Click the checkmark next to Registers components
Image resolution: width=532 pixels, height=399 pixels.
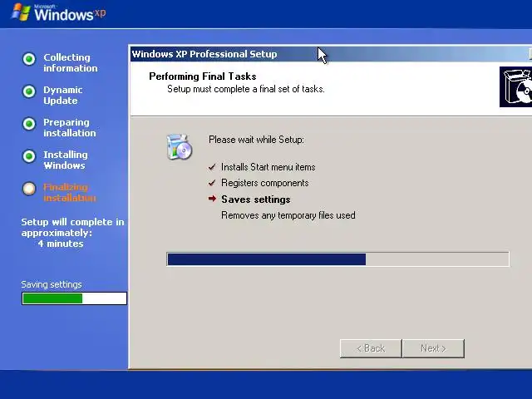click(212, 183)
